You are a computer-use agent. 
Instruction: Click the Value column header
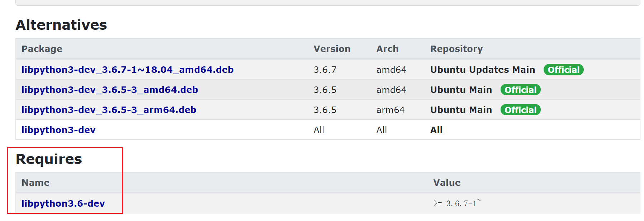pyautogui.click(x=447, y=183)
